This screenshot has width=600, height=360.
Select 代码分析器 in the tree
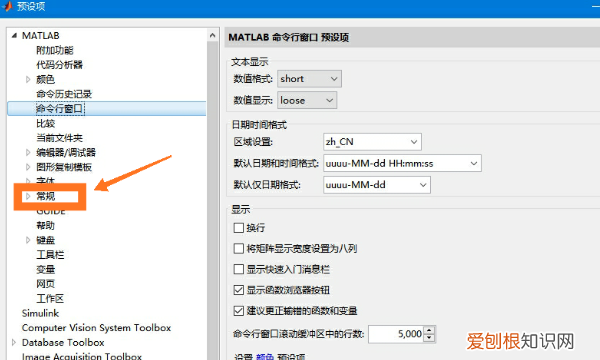[x=59, y=65]
